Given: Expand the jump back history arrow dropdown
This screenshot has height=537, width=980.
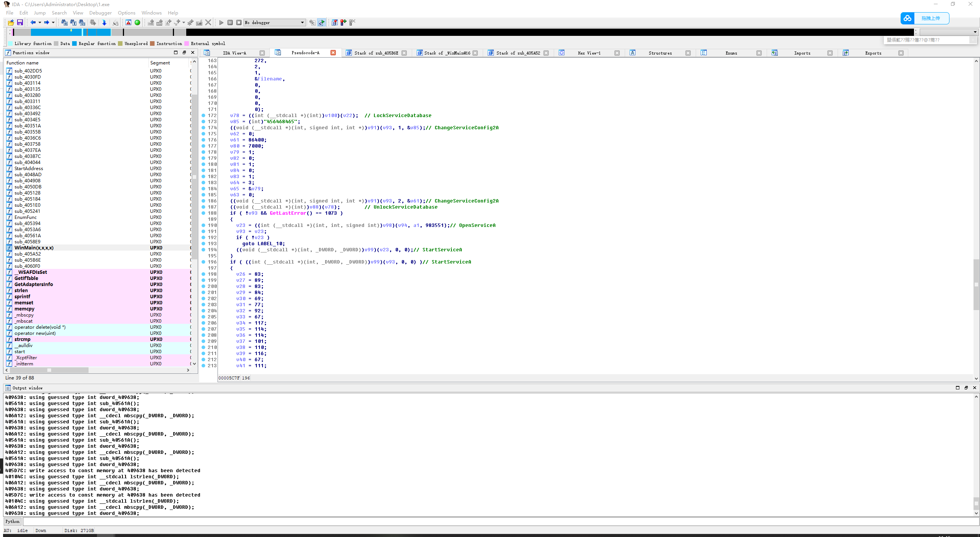Looking at the screenshot, I should [40, 23].
